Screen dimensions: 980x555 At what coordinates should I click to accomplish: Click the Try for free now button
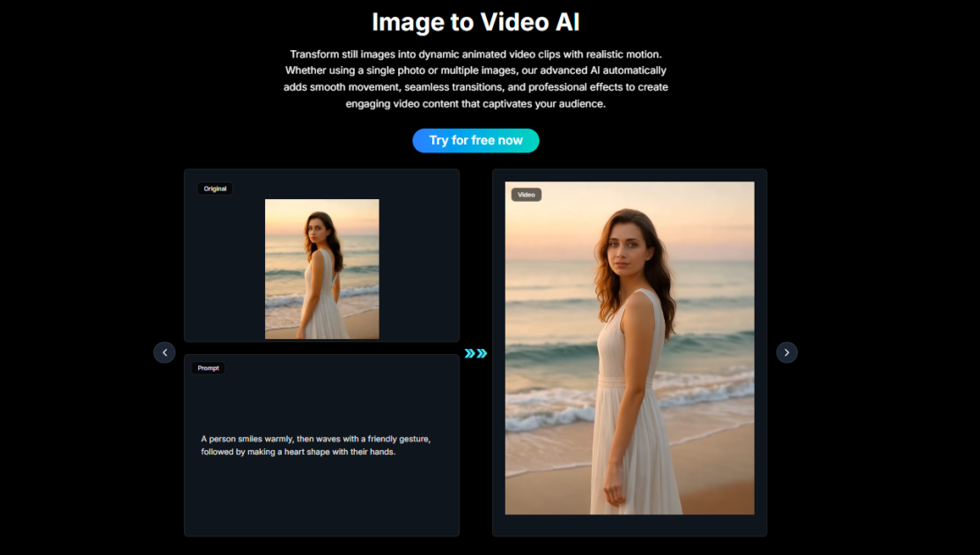tap(475, 140)
